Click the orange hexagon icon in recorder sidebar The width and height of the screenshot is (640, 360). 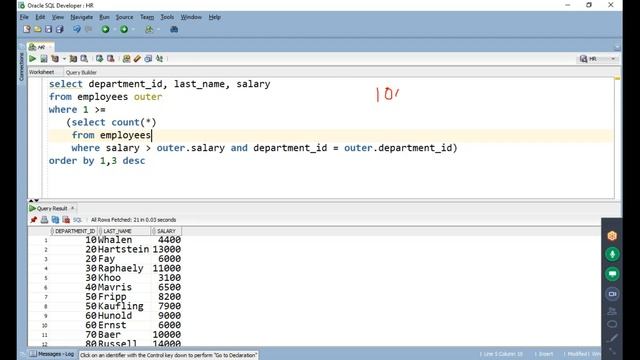[612, 236]
